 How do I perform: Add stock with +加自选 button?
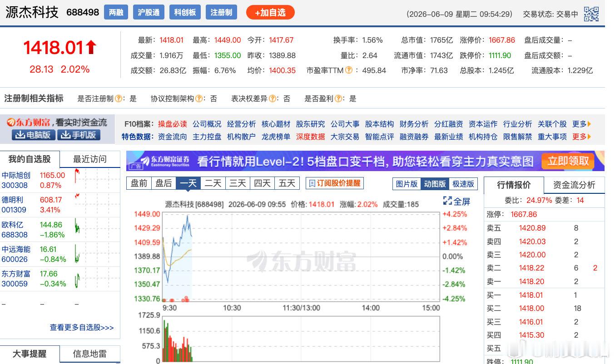270,12
